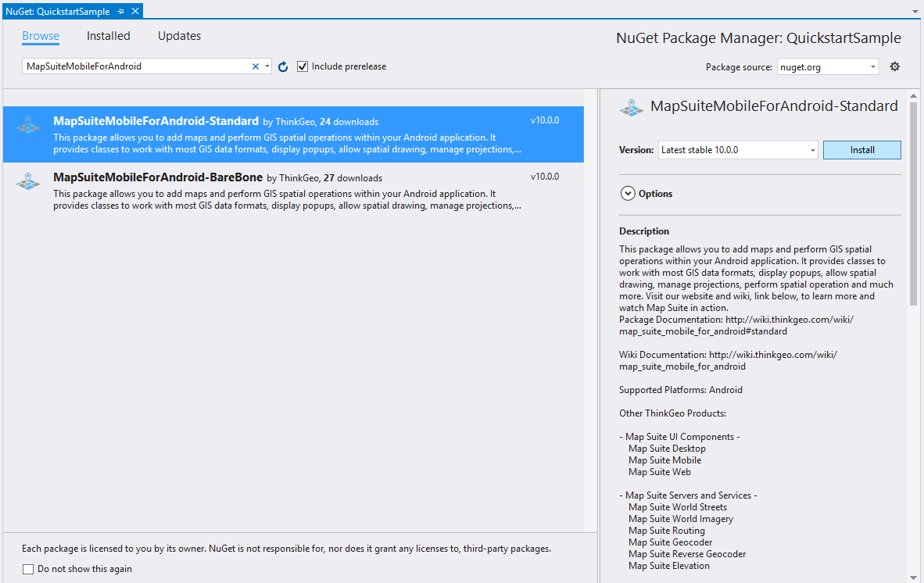The height and width of the screenshot is (583, 924).
Task: Click the MapSuiteMobileForAndroid-Standard list icon
Action: tap(27, 125)
